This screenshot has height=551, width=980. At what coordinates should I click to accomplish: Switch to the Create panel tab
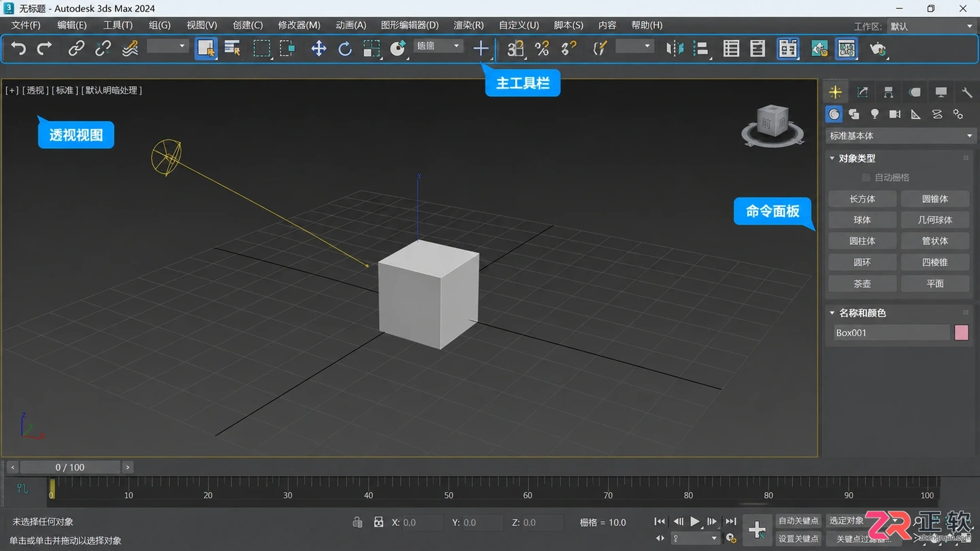tap(836, 92)
